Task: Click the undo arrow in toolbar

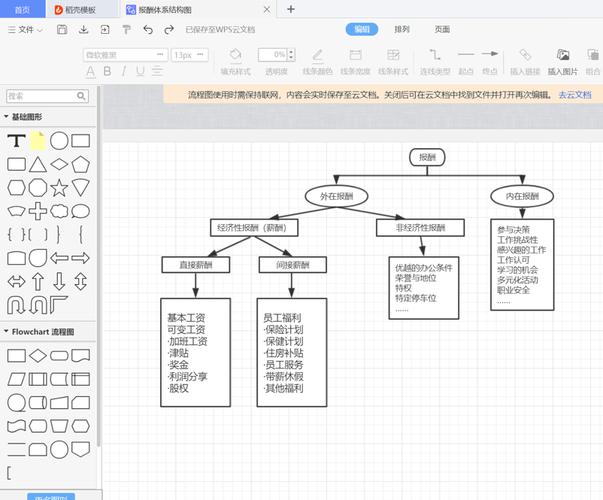Action: (147, 30)
